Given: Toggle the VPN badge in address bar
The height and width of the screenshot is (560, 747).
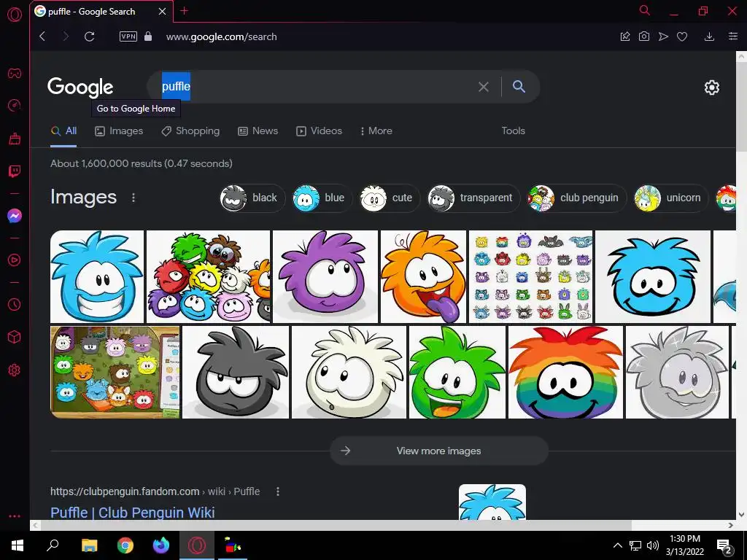Looking at the screenshot, I should (x=128, y=36).
